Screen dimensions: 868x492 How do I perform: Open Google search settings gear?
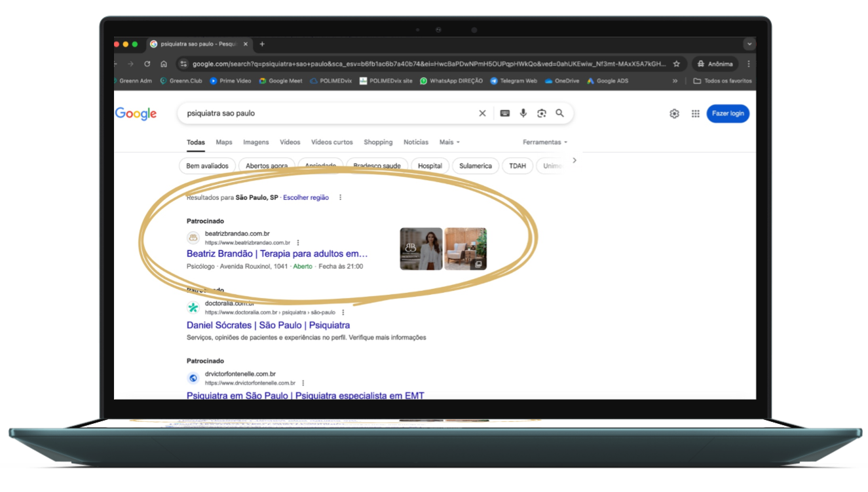click(674, 113)
